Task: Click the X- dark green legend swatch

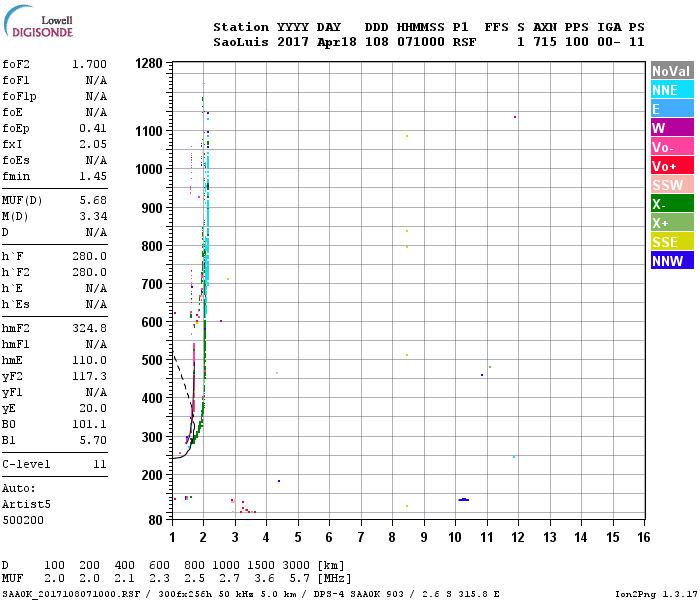Action: 671,204
